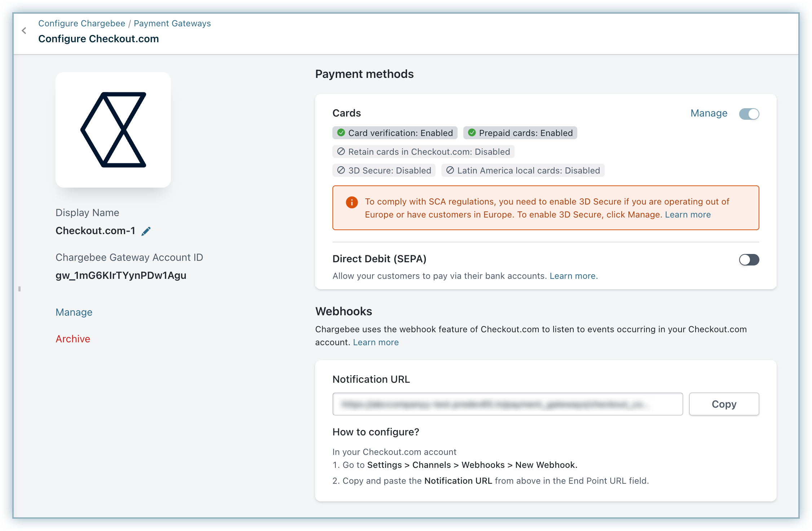Open Learn more link under Webhooks

click(x=376, y=343)
